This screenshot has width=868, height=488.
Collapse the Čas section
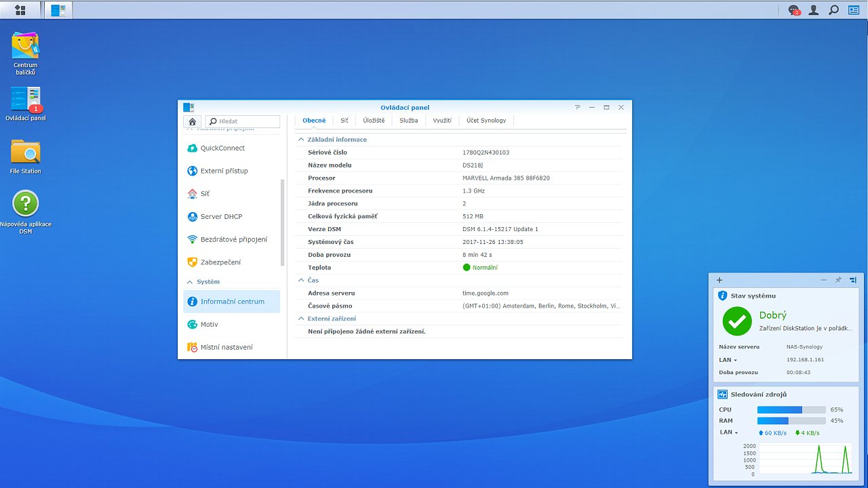pyautogui.click(x=302, y=280)
